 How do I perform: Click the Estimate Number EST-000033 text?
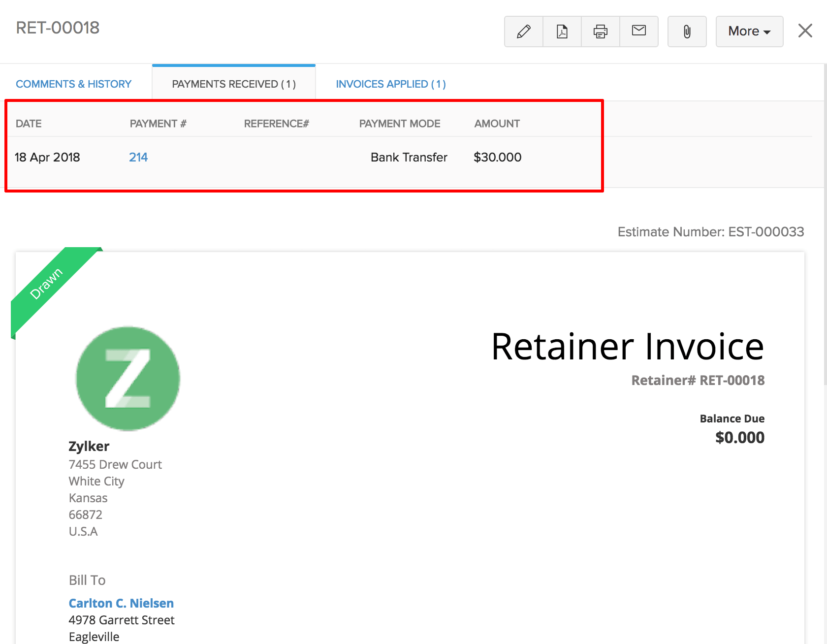point(711,232)
